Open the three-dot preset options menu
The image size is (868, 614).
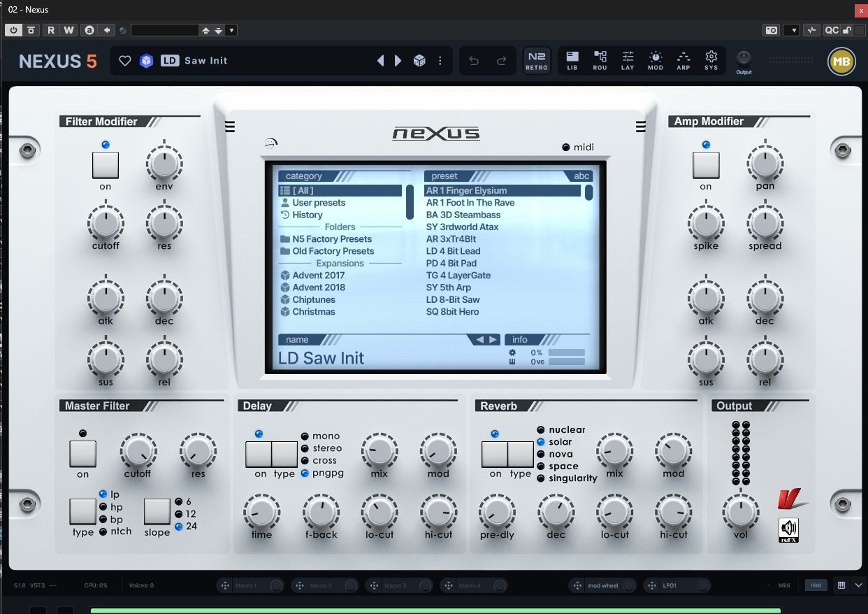(440, 61)
